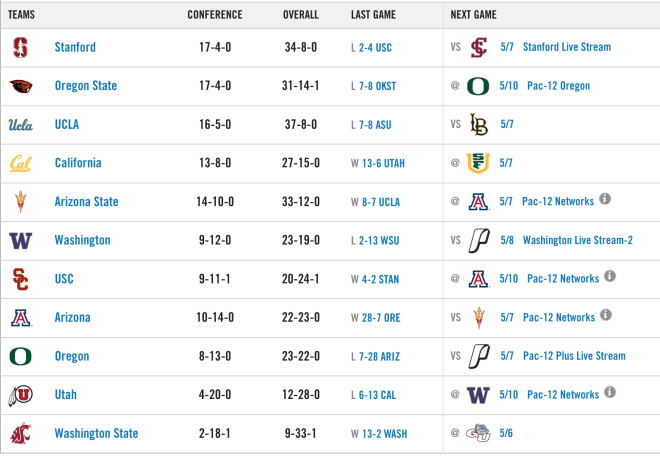This screenshot has height=456, width=660.
Task: Click info icon in Utah's next game row
Action: [x=610, y=392]
